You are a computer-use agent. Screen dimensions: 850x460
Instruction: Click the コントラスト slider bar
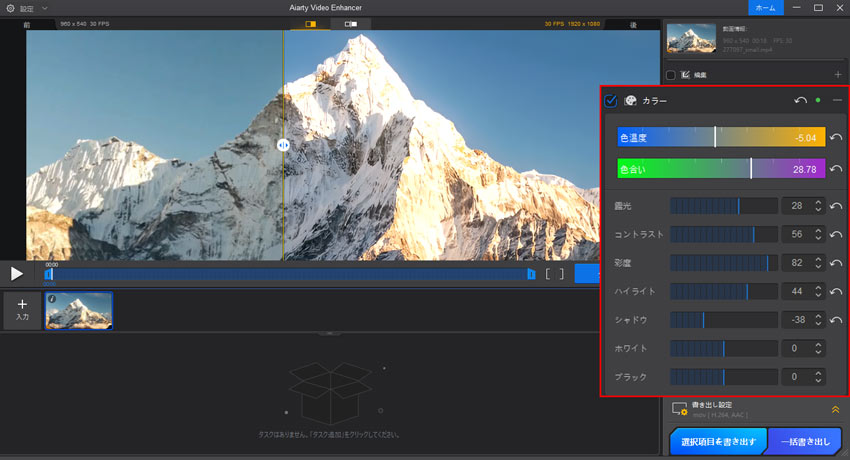pyautogui.click(x=723, y=234)
